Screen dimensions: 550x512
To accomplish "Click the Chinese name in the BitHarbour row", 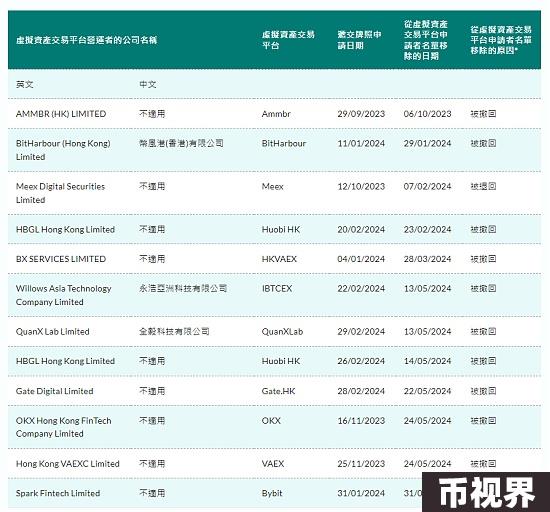I will pos(181,143).
